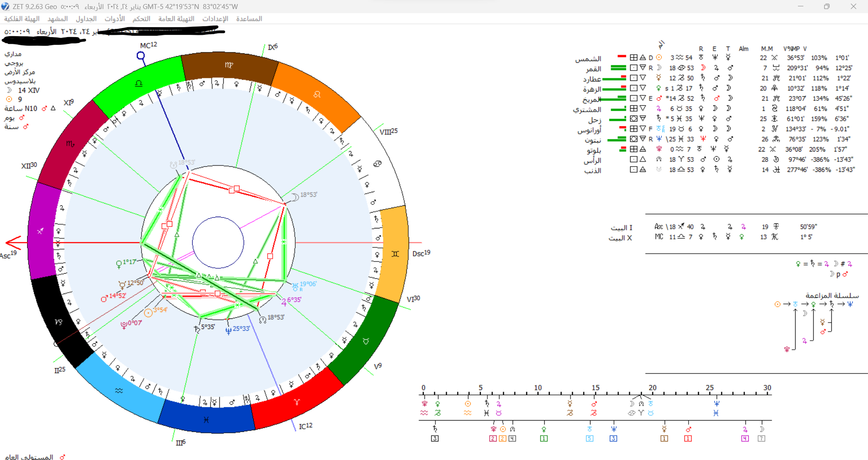Open the الجداول menu
Viewport: 868px width, 460px height.
pos(86,19)
